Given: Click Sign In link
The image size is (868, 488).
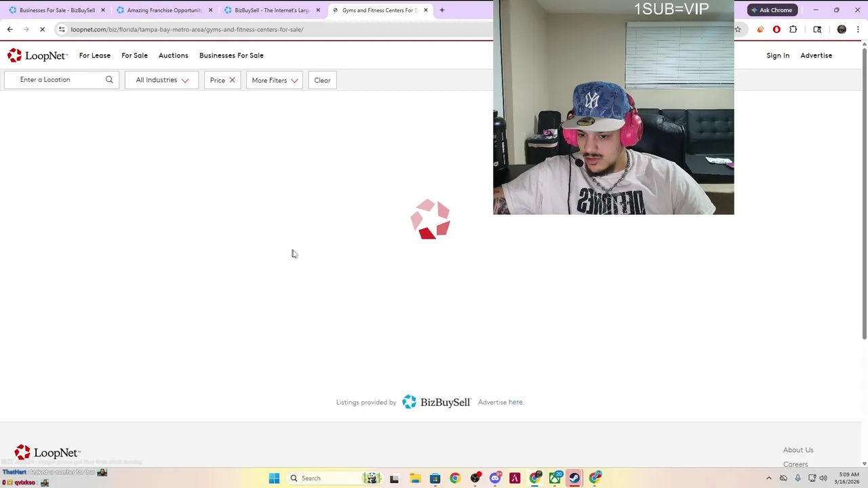Looking at the screenshot, I should tap(778, 56).
